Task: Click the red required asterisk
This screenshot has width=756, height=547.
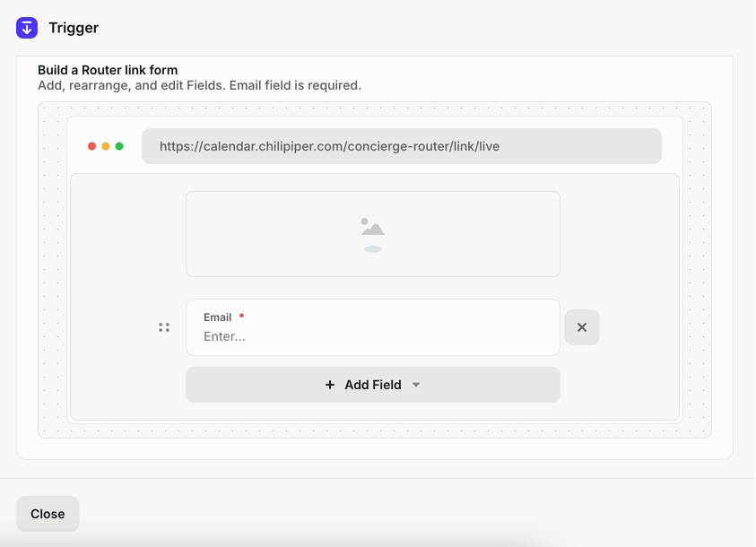Action: coord(241,316)
